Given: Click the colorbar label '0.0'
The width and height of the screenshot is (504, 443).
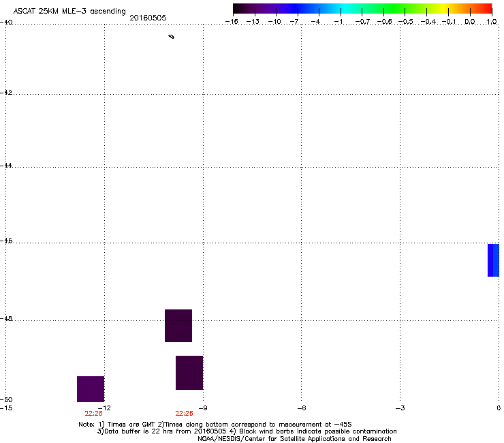Looking at the screenshot, I should [470, 22].
